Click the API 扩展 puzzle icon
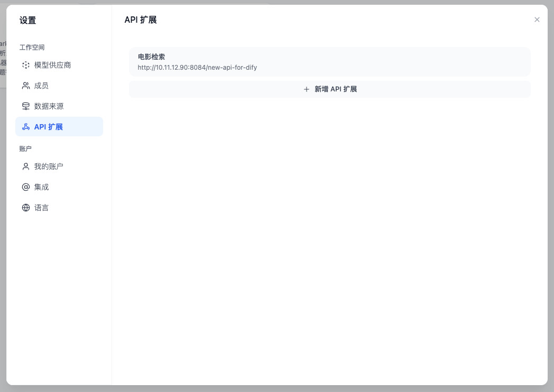Screen dimensions: 554x392 coord(25,127)
